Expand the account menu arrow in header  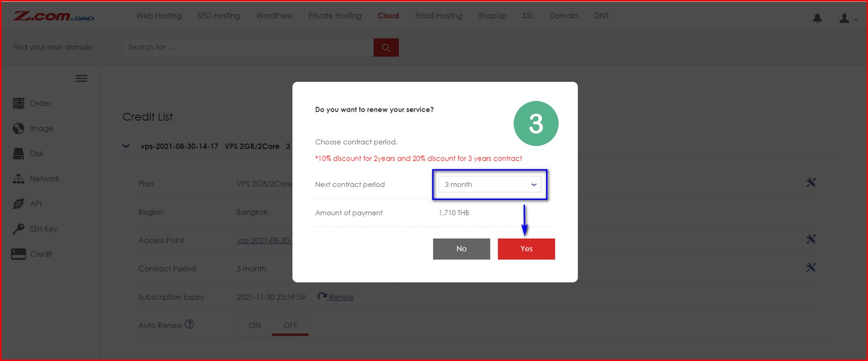pyautogui.click(x=855, y=19)
